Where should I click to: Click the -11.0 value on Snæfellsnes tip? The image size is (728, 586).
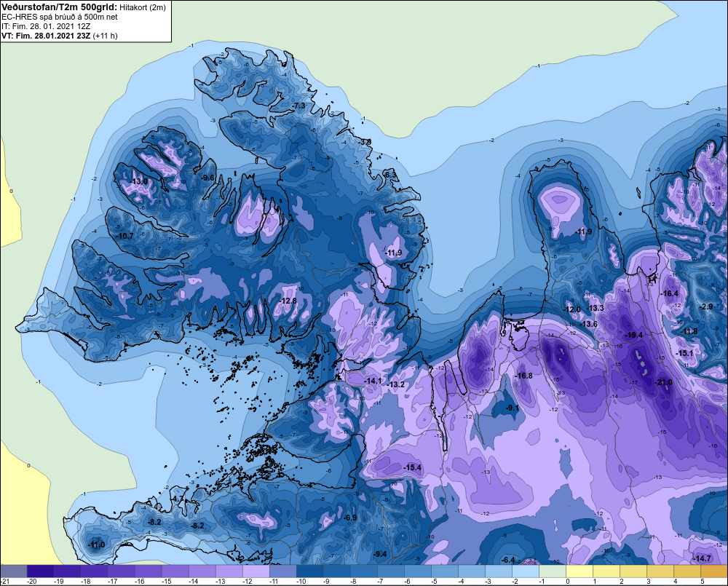coord(97,545)
